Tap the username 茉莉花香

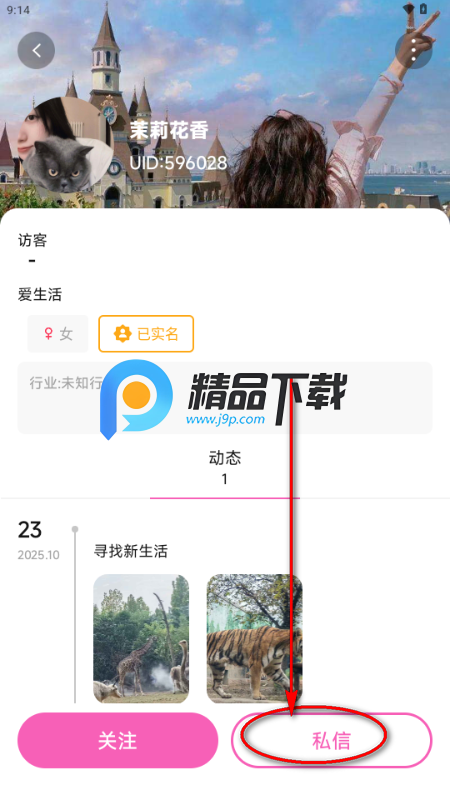click(169, 131)
